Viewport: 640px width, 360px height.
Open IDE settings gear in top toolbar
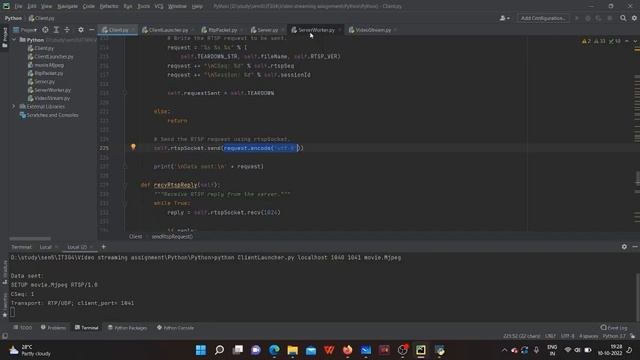pyautogui.click(x=634, y=18)
